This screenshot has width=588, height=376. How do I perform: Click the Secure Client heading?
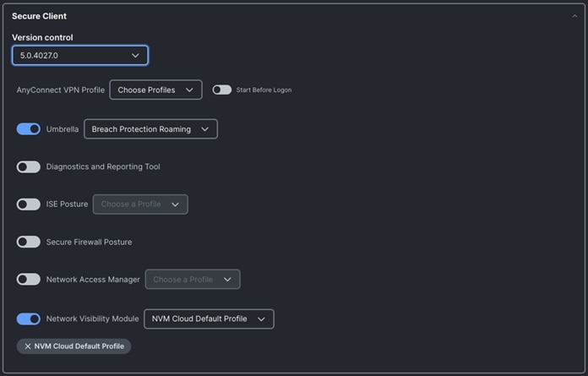tap(39, 16)
